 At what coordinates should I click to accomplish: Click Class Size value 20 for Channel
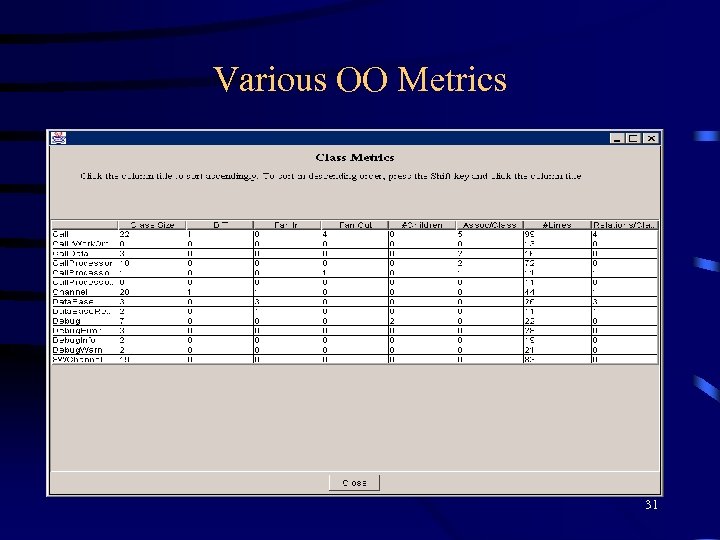[124, 292]
